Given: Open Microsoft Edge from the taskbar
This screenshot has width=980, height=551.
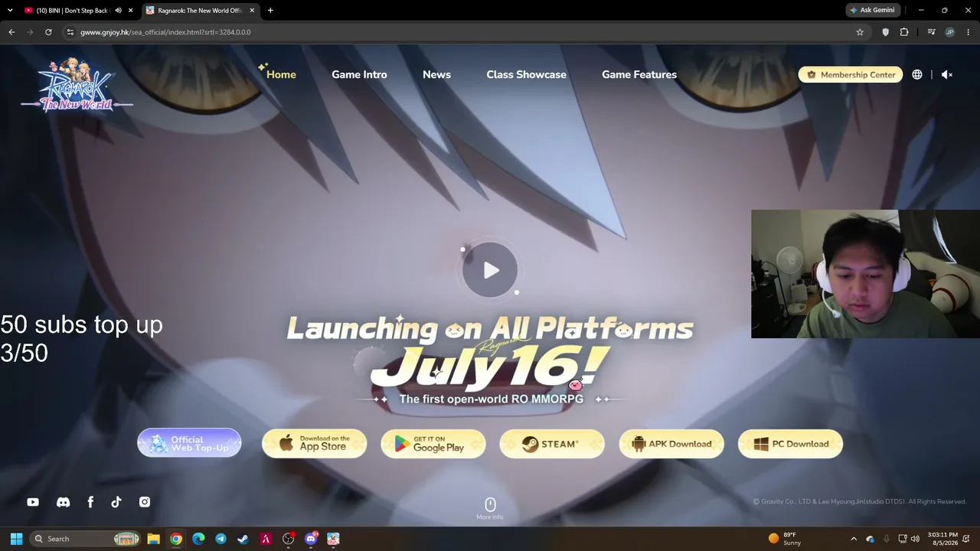Looking at the screenshot, I should click(x=198, y=539).
